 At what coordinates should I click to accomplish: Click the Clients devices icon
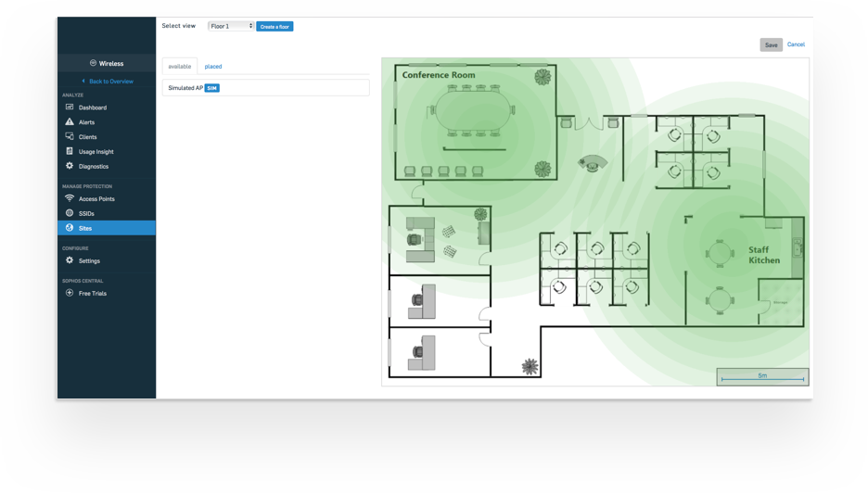70,136
